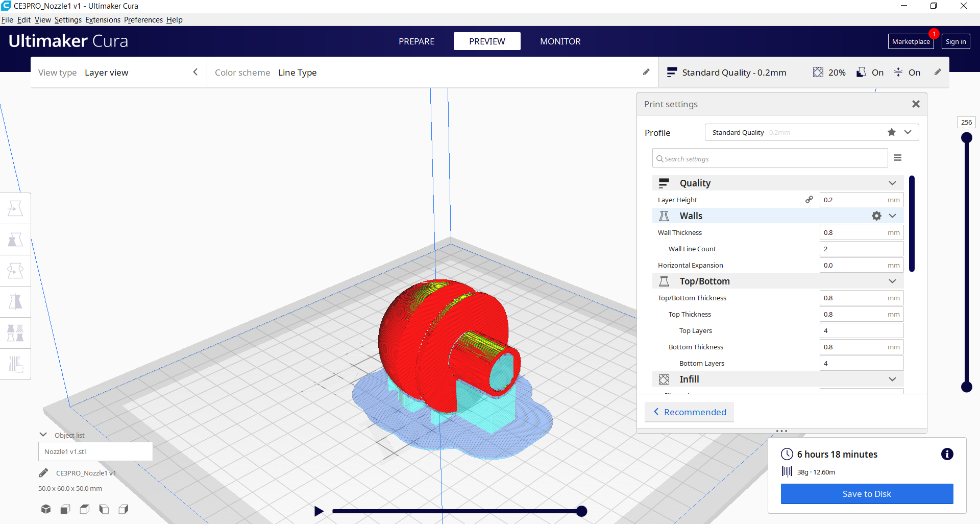This screenshot has height=524, width=980.
Task: Click the bottom layer slider handle
Action: click(x=966, y=387)
